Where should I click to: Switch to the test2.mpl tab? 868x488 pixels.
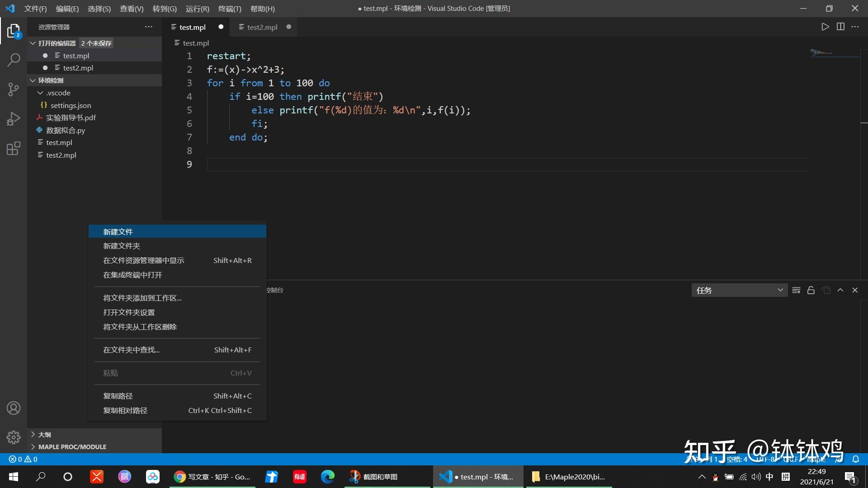262,27
